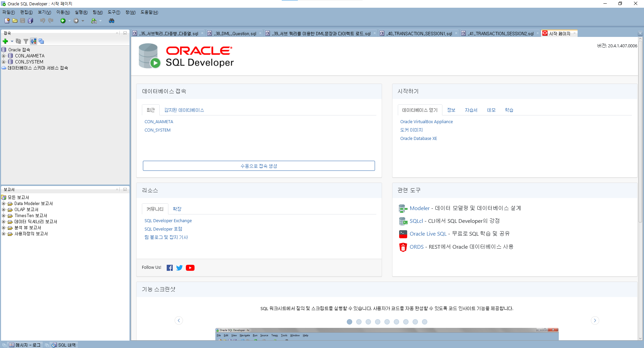Click the 수동으로 접속 생성 button
This screenshot has width=644, height=348.
[259, 166]
